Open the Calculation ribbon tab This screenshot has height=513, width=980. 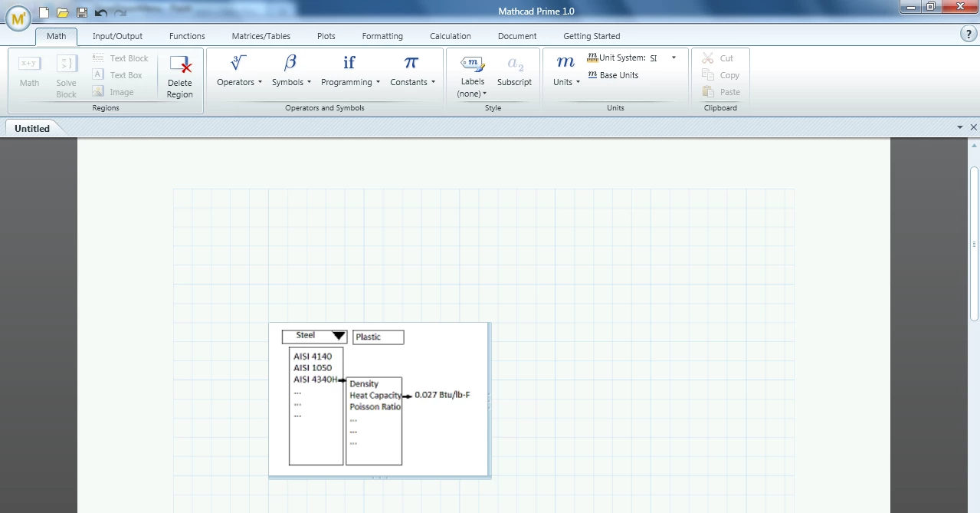[x=451, y=36]
